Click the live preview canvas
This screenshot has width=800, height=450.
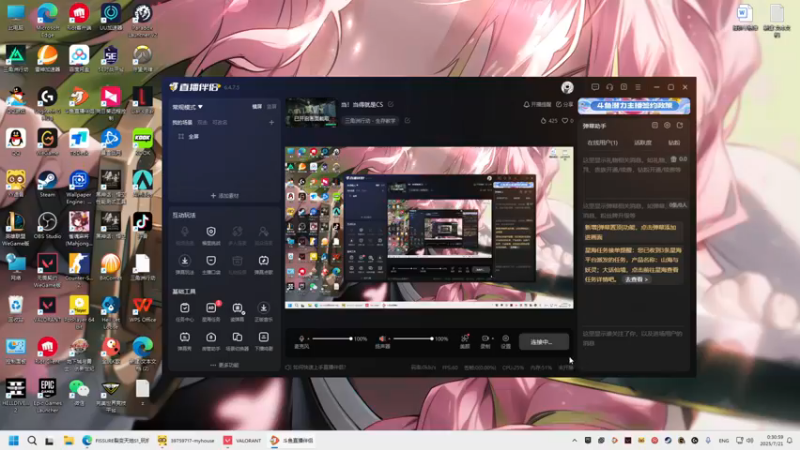429,228
